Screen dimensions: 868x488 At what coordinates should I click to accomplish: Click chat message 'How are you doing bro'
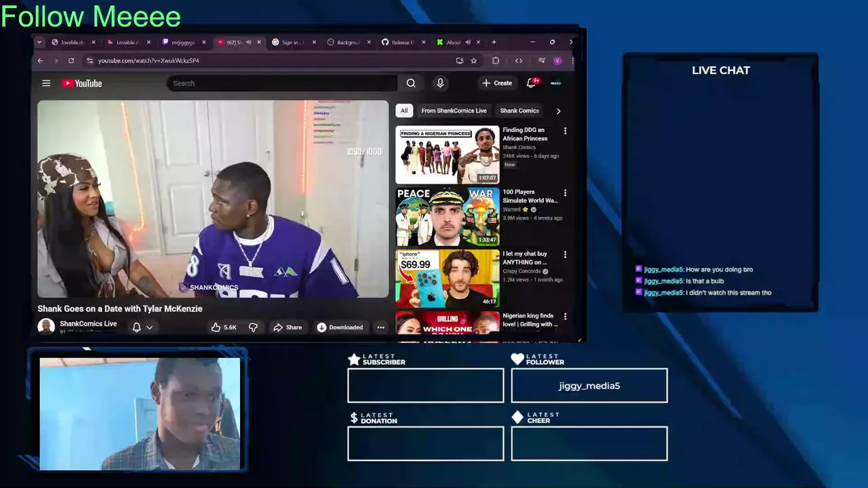(719, 270)
